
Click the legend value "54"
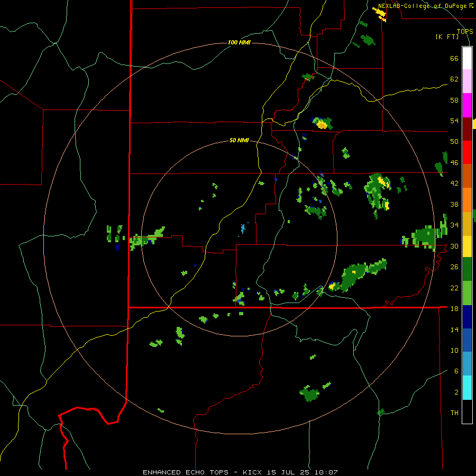tap(454, 121)
